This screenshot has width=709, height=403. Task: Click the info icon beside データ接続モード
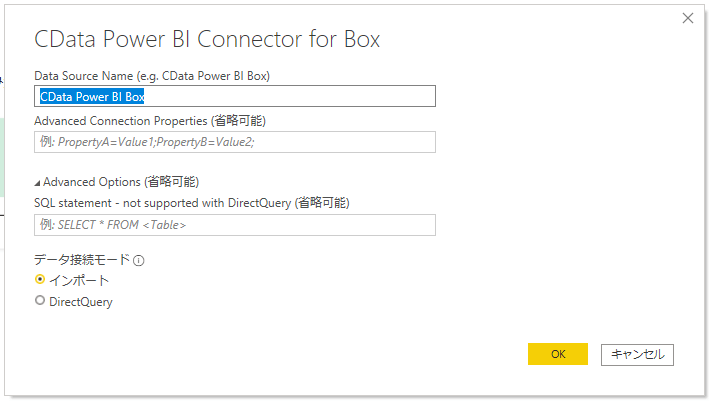[x=139, y=260]
